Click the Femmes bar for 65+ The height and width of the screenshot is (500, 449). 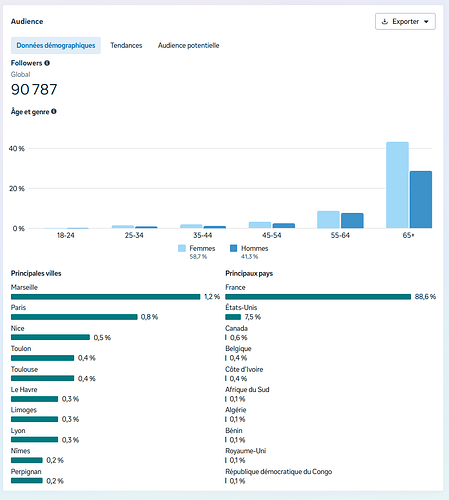tap(397, 185)
